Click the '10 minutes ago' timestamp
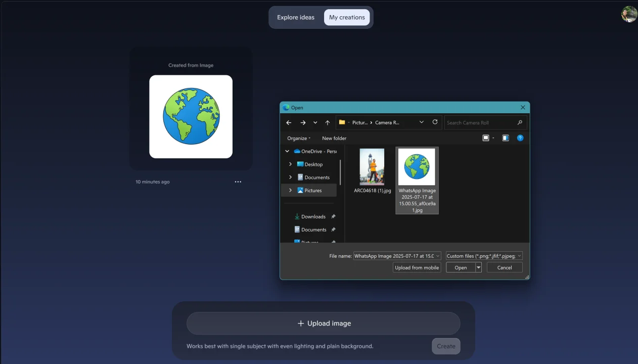Image resolution: width=638 pixels, height=364 pixels. [x=153, y=182]
